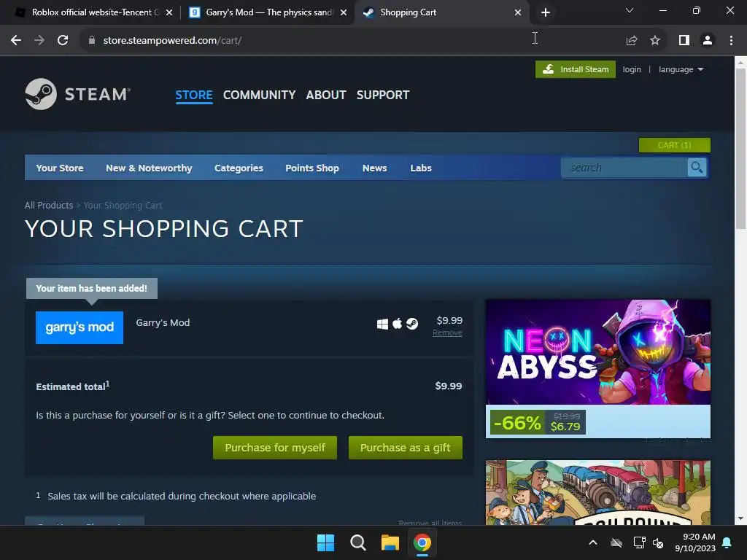Open the Garry's Mod title link
The height and width of the screenshot is (560, 747).
[163, 323]
